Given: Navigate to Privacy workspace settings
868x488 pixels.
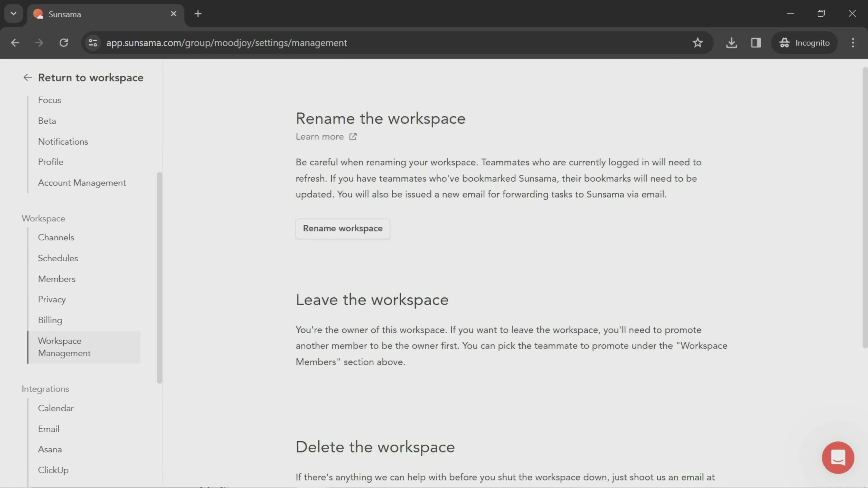Looking at the screenshot, I should [51, 299].
